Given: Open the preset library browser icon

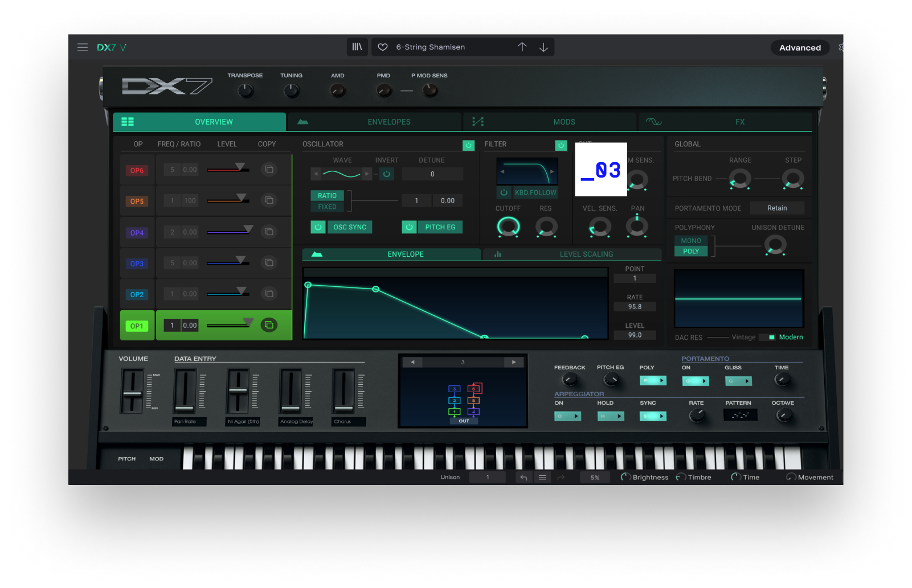Looking at the screenshot, I should pyautogui.click(x=357, y=47).
